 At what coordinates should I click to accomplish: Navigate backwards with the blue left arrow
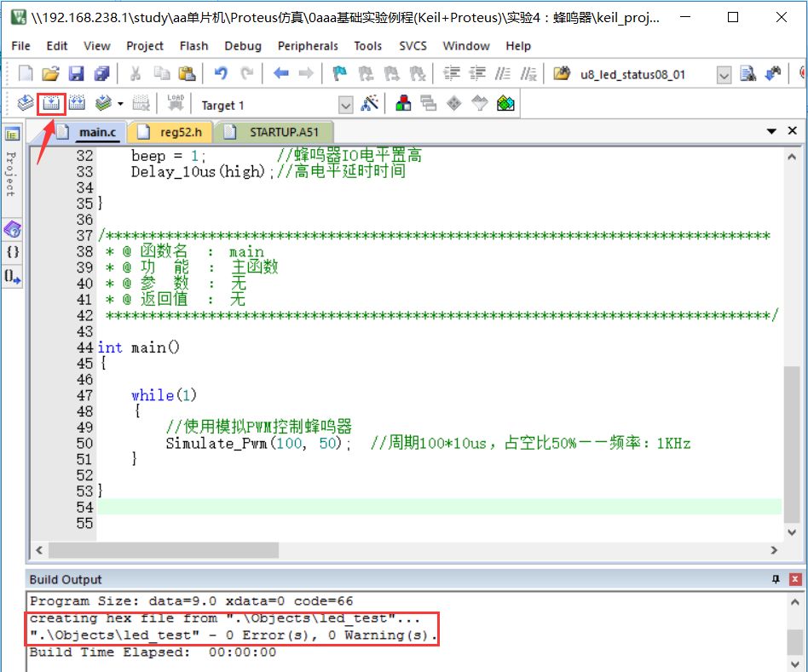pyautogui.click(x=281, y=73)
